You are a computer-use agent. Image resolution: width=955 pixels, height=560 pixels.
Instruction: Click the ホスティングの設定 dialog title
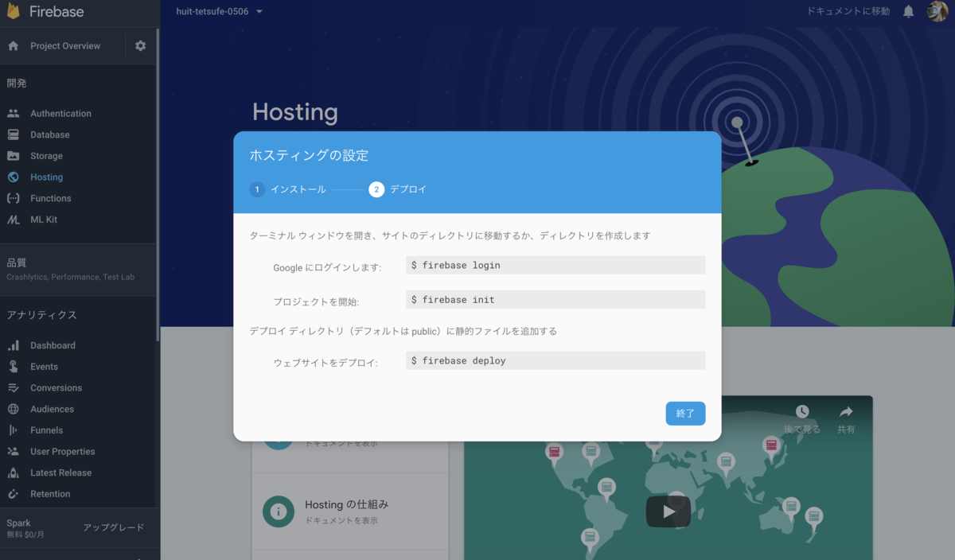point(309,155)
